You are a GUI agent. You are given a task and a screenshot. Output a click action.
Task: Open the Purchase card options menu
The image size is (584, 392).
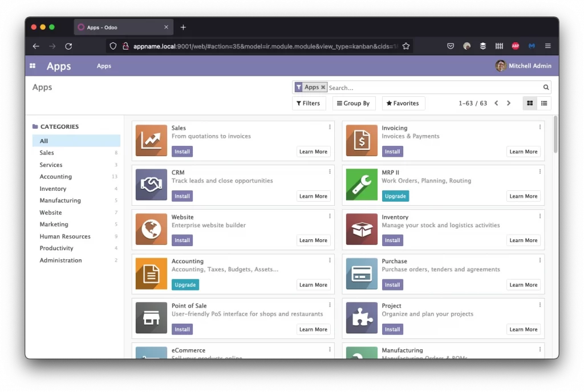(x=540, y=260)
